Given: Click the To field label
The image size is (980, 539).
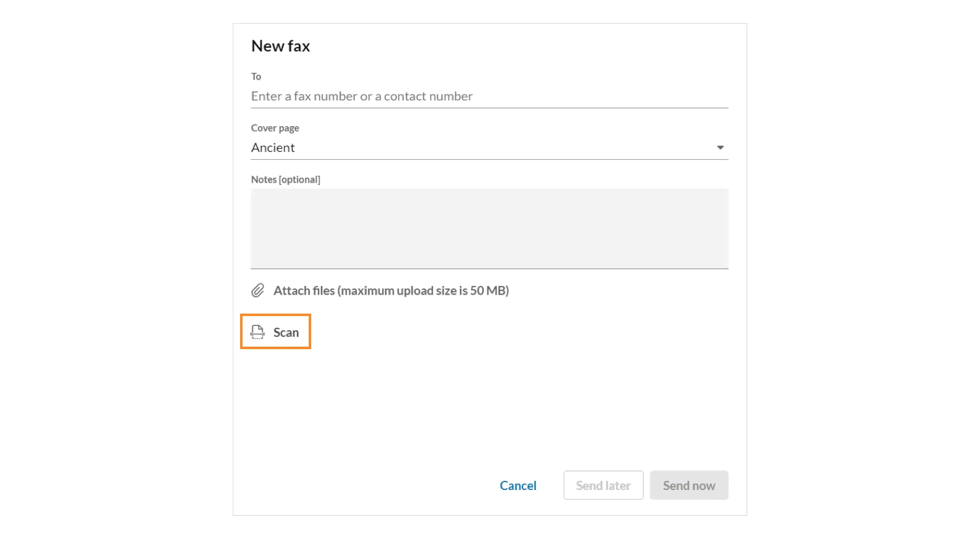Looking at the screenshot, I should pos(256,77).
